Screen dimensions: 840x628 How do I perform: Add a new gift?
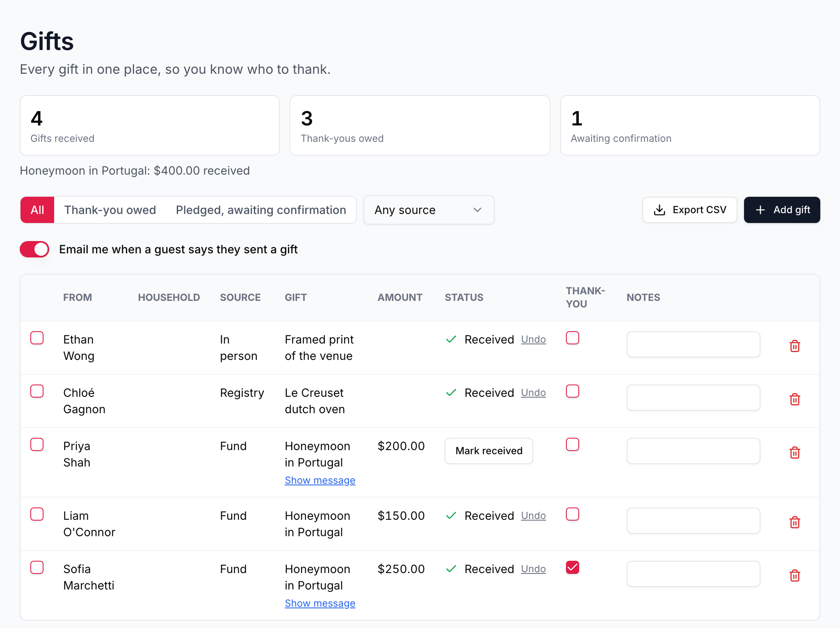[782, 210]
